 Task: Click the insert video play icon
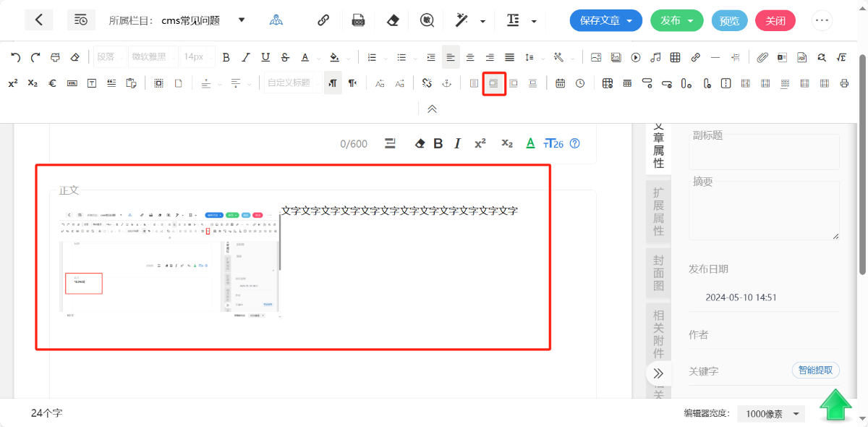(x=636, y=57)
